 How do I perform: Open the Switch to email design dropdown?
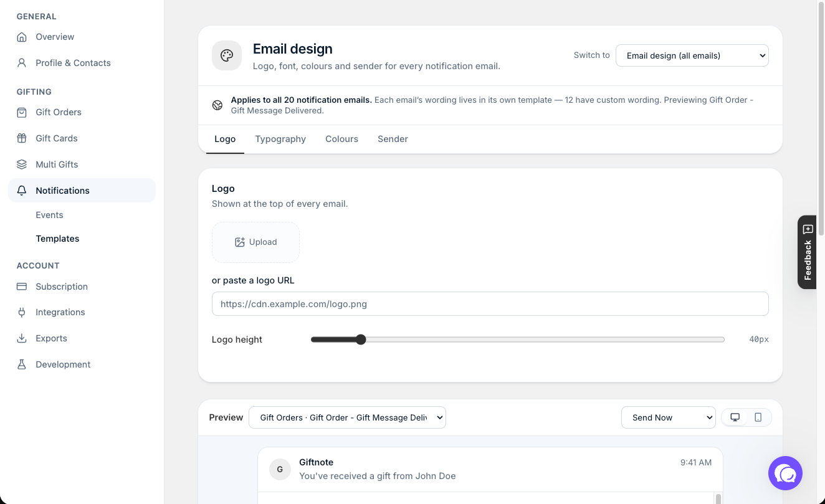tap(692, 55)
